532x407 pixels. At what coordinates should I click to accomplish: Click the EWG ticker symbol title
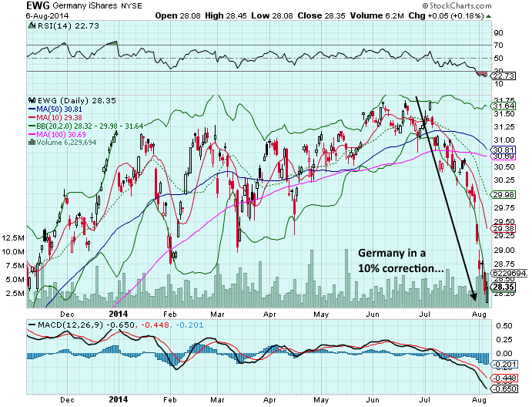point(16,5)
